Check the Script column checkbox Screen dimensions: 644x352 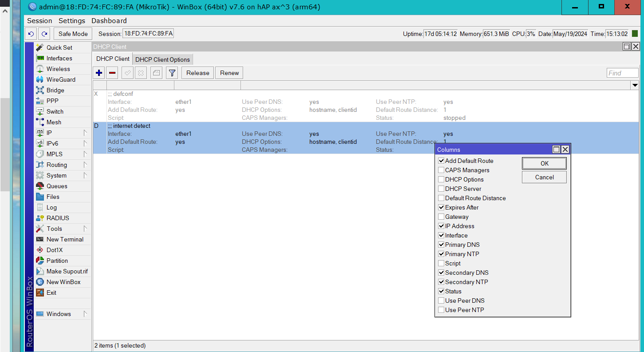pyautogui.click(x=441, y=263)
